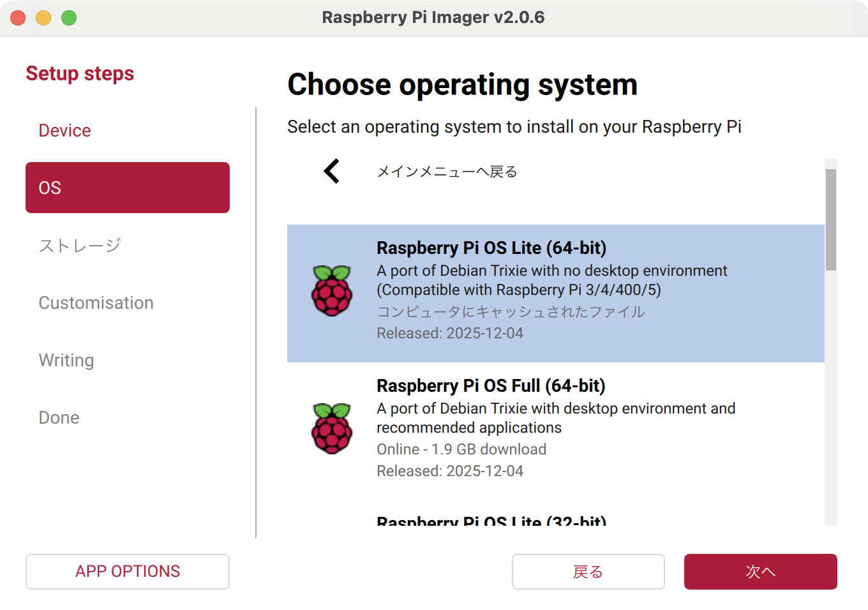Click the 'Choose operating system' heading
The width and height of the screenshot is (868, 610).
pyautogui.click(x=463, y=85)
